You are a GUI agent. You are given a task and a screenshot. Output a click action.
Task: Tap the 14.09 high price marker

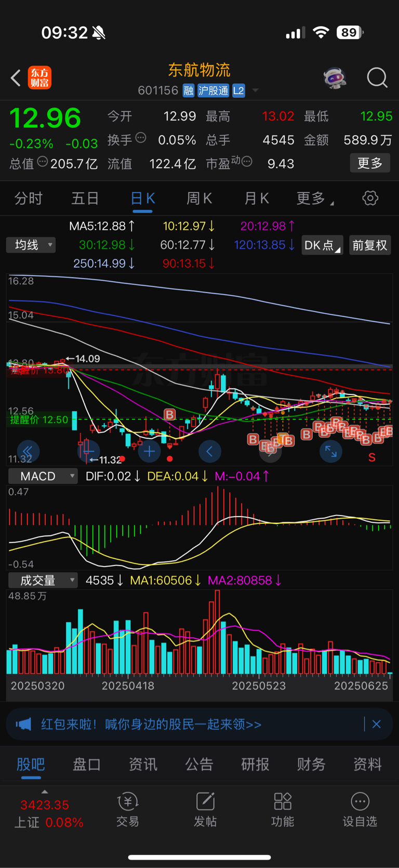[x=83, y=359]
